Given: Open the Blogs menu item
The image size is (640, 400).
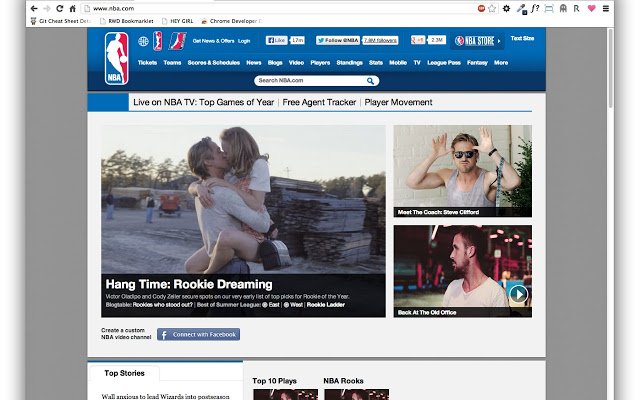Looking at the screenshot, I should [x=275, y=63].
